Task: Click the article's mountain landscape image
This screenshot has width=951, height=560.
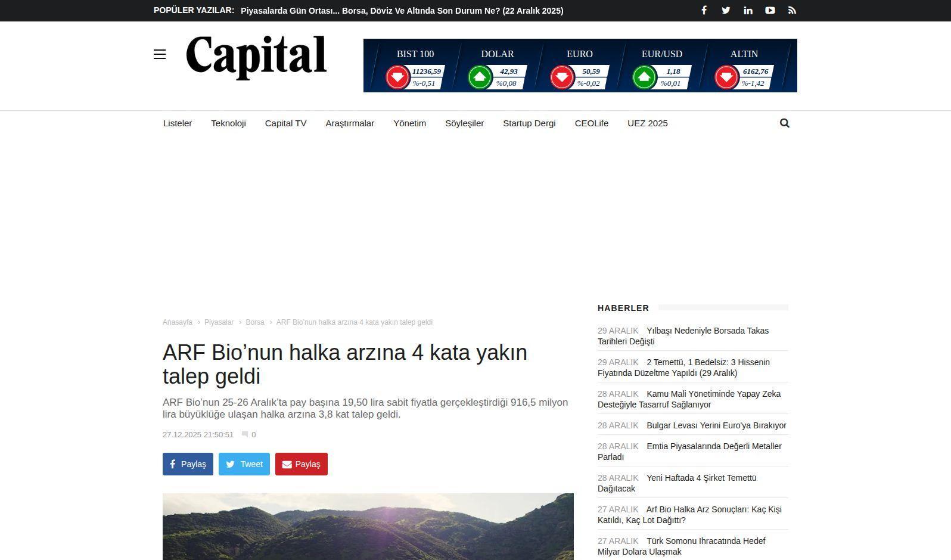Action: [368, 527]
